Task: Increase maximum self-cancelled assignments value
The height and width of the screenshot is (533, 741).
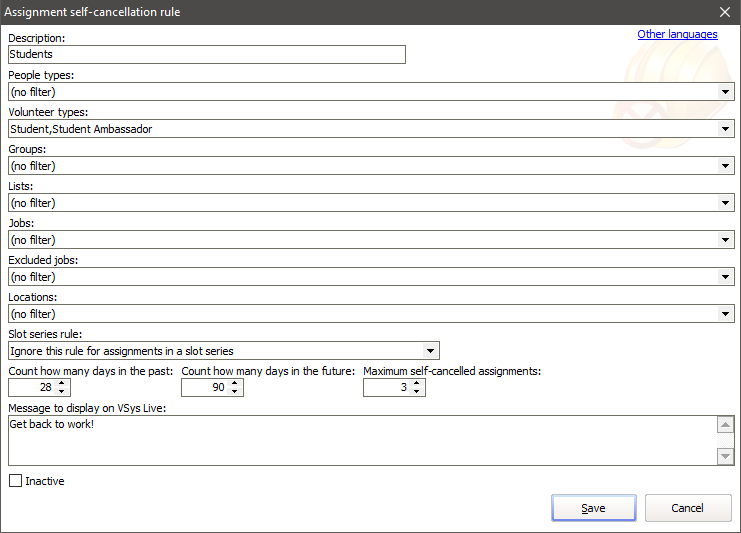Action: point(417,383)
